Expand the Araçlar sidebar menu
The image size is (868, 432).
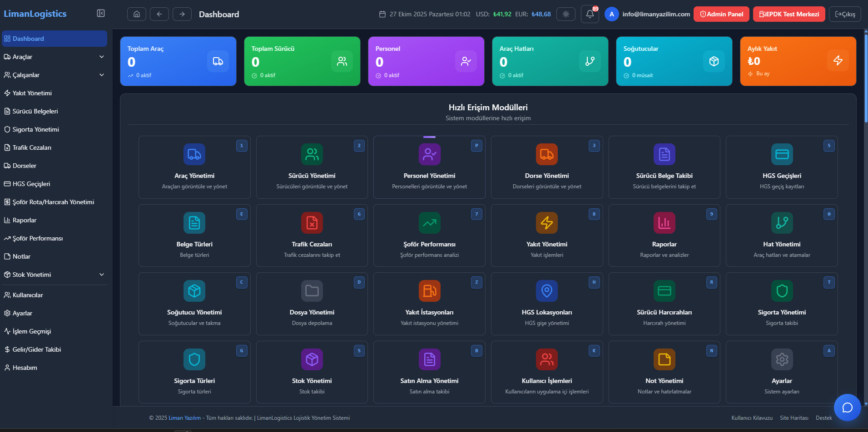(102, 57)
